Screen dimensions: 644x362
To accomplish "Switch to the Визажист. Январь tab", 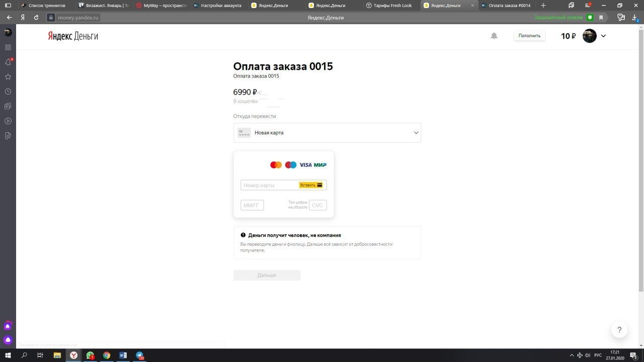I will 104,6.
